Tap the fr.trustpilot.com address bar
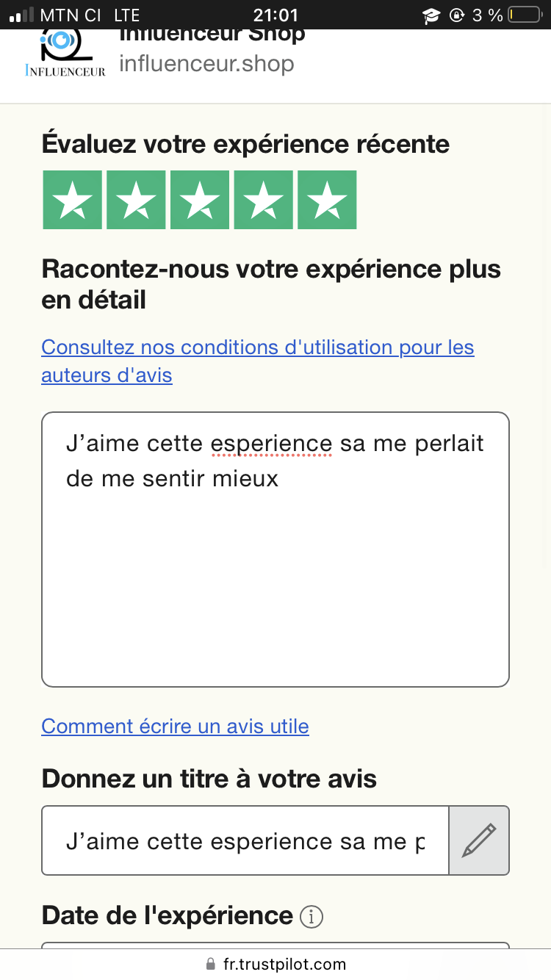551x980 pixels. (x=284, y=964)
